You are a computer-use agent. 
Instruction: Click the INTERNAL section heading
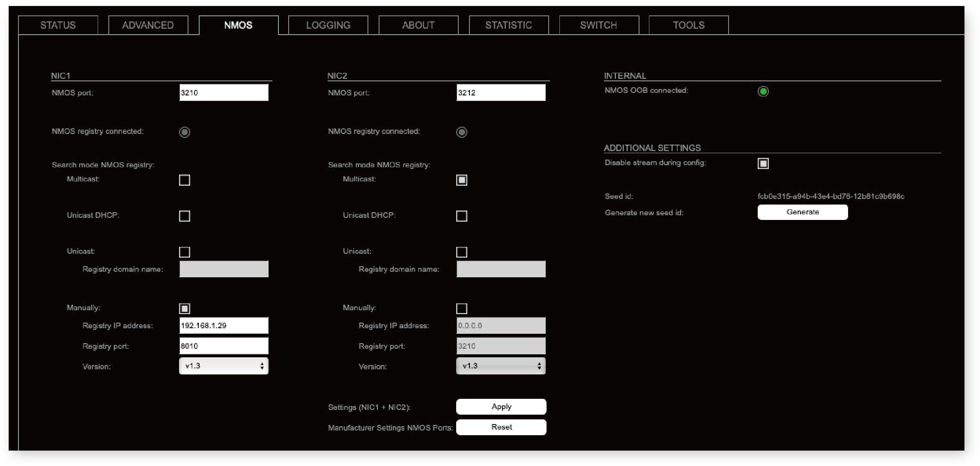[625, 76]
